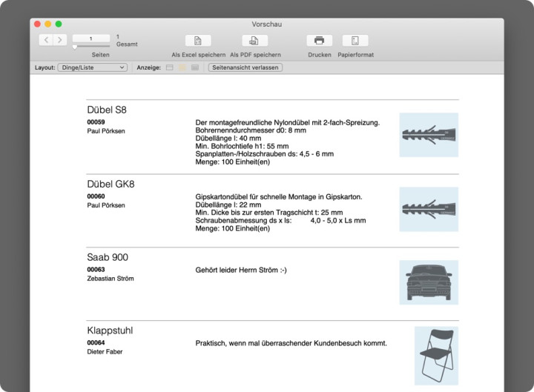Open the Papierformat page setup icon
The width and height of the screenshot is (534, 392).
355,41
